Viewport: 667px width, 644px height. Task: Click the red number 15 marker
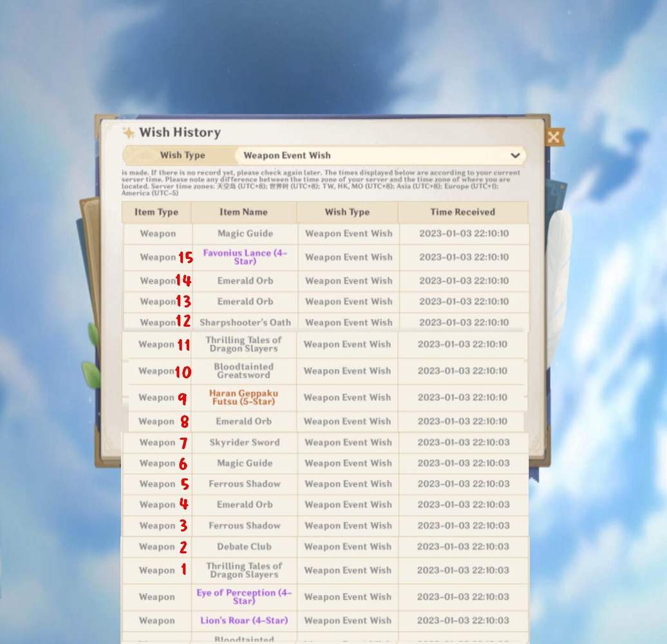click(185, 258)
